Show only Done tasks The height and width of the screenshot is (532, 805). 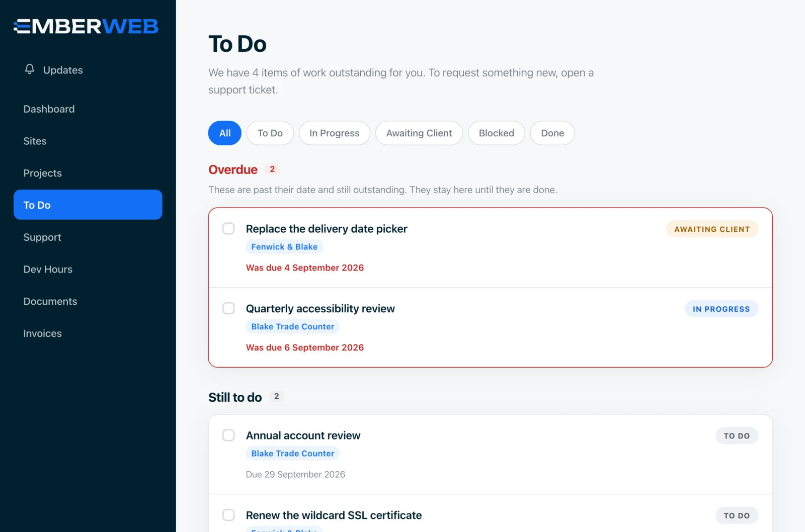552,133
